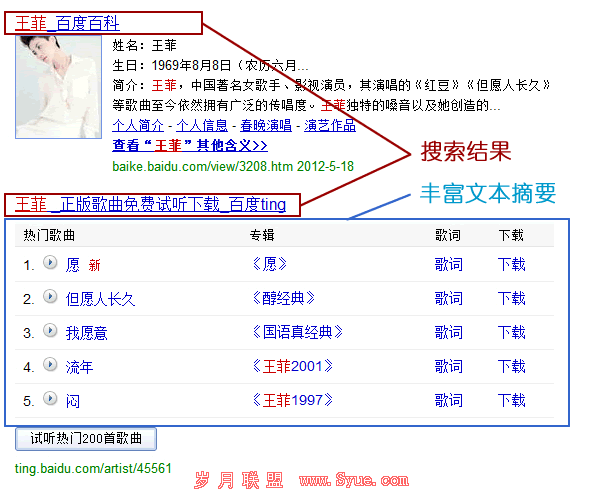Open song title 流年
Viewport: 600px width, 490px height.
click(x=80, y=367)
